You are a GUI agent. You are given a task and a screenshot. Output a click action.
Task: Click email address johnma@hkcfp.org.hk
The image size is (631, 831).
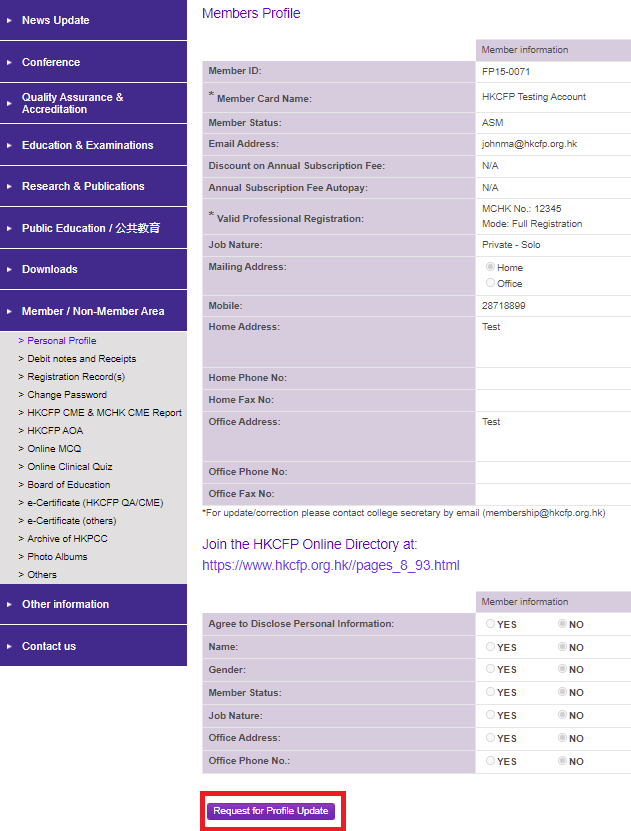(529, 144)
